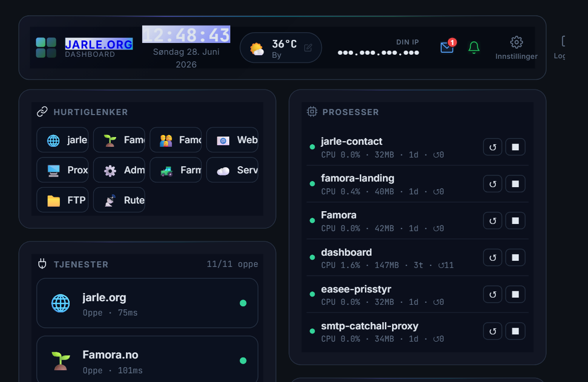Open the jarle globe quick link
Viewport: 588px width, 382px height.
(62, 140)
